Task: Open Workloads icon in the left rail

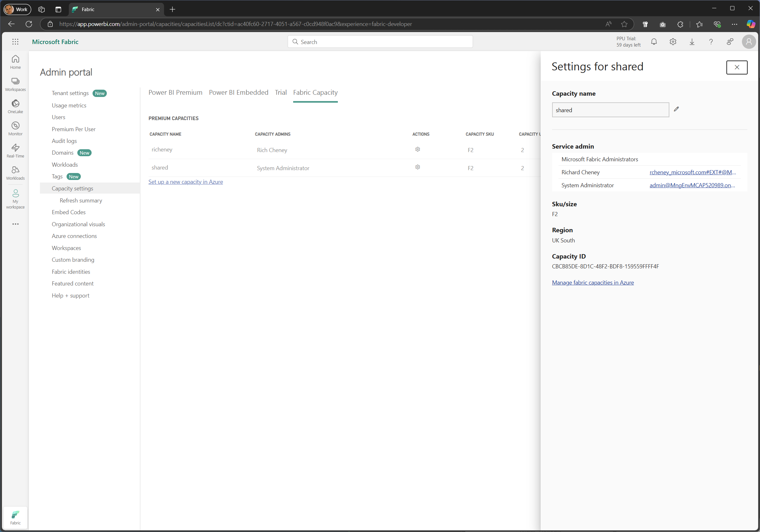Action: (15, 173)
